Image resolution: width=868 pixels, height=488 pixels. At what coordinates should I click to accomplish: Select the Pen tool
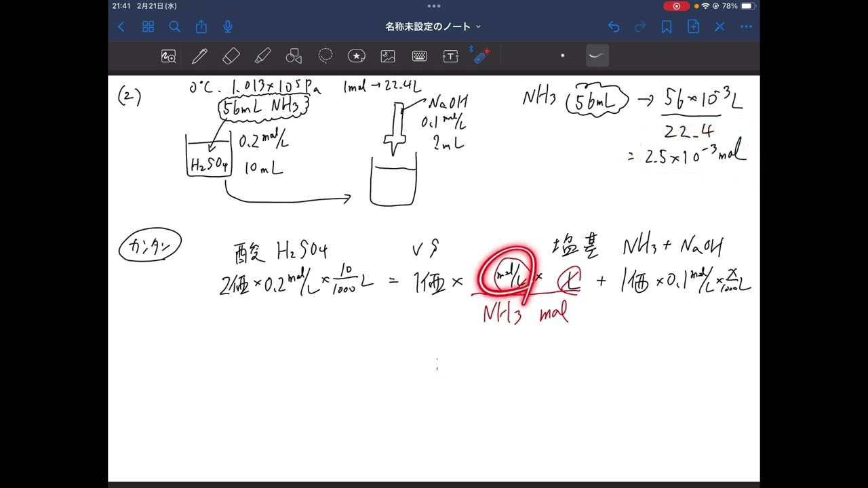click(x=199, y=56)
